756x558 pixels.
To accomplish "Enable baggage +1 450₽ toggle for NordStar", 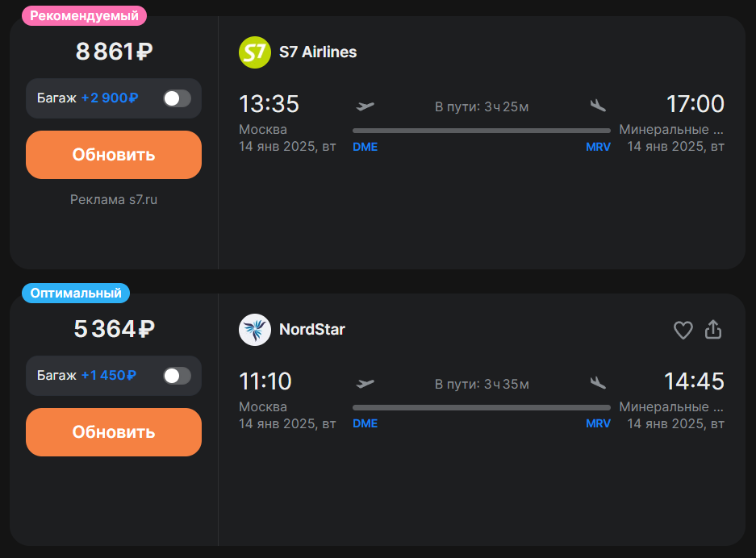I will pyautogui.click(x=177, y=376).
